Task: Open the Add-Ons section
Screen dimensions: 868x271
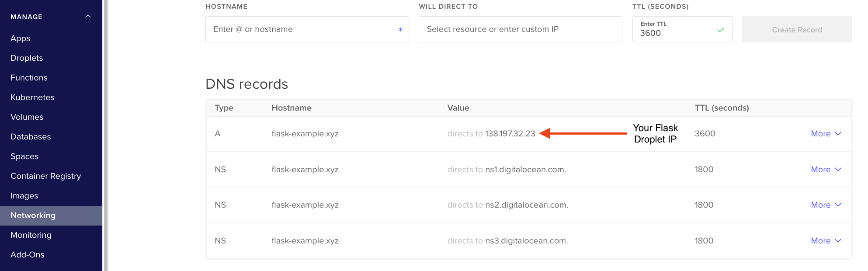Action: click(27, 254)
